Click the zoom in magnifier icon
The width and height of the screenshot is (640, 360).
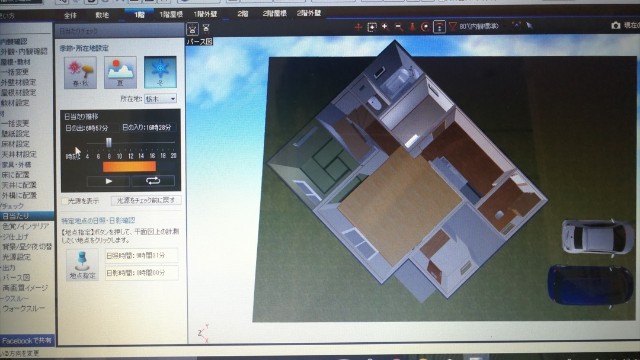[x=385, y=27]
